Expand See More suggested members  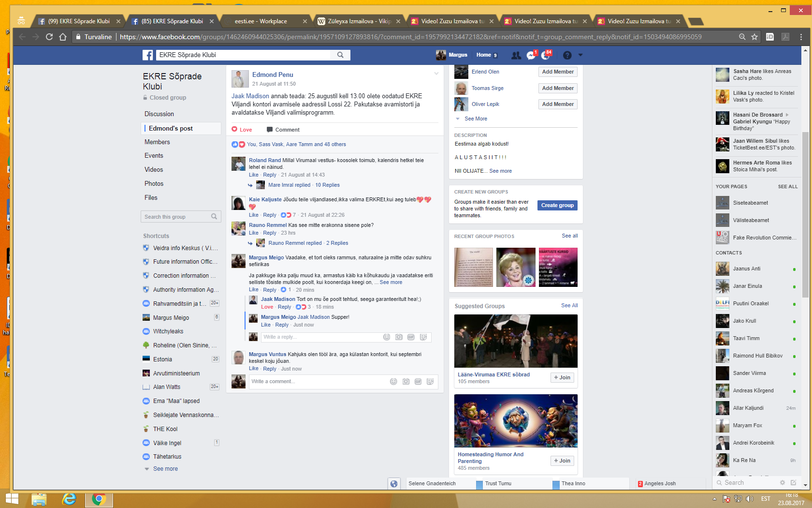point(476,119)
